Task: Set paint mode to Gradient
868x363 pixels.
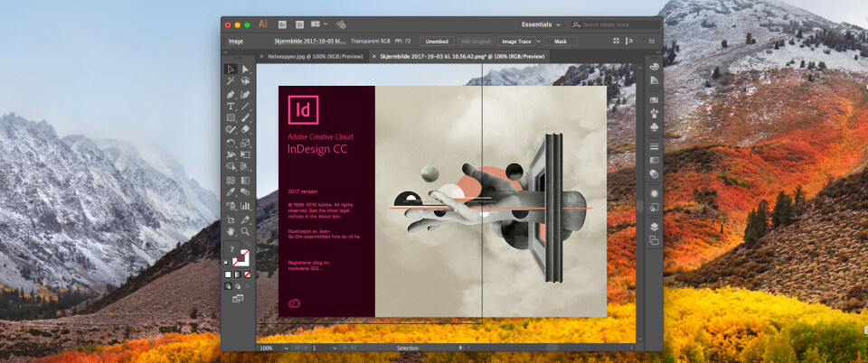Action: [238, 275]
